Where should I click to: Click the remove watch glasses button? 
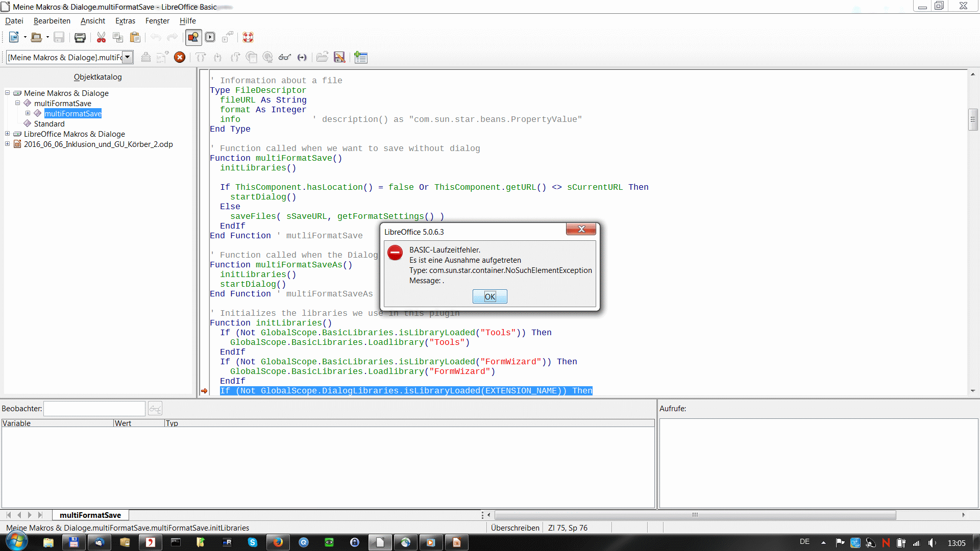pyautogui.click(x=155, y=409)
